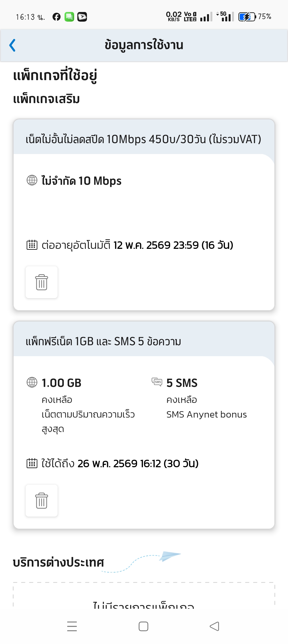Delete the free 1GB and SMS package
This screenshot has height=644, width=288.
[42, 501]
